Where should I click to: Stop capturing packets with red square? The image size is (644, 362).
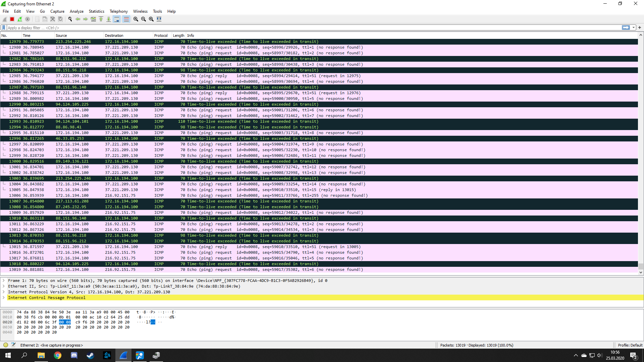(12, 19)
